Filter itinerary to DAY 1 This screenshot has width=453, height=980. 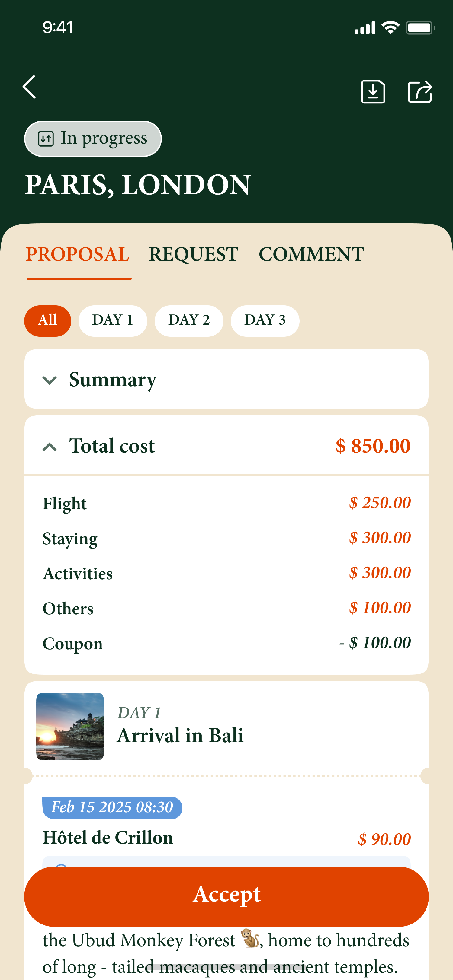(113, 321)
